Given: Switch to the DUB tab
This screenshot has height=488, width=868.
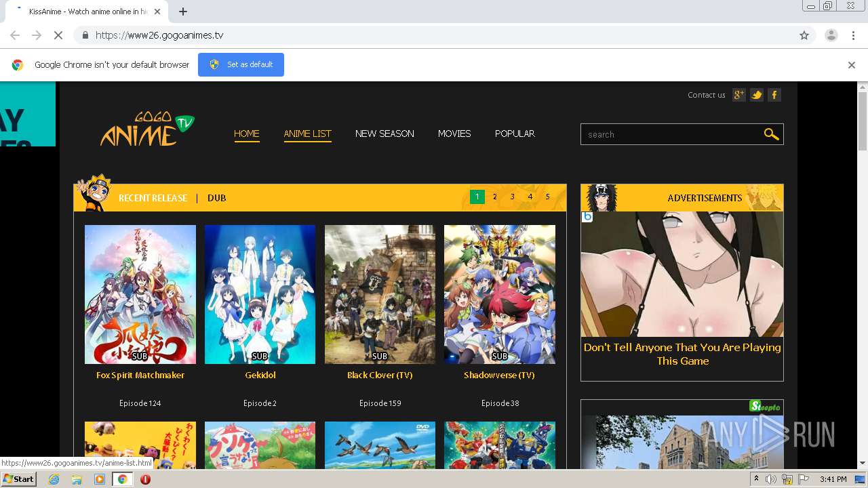Looking at the screenshot, I should [x=217, y=198].
